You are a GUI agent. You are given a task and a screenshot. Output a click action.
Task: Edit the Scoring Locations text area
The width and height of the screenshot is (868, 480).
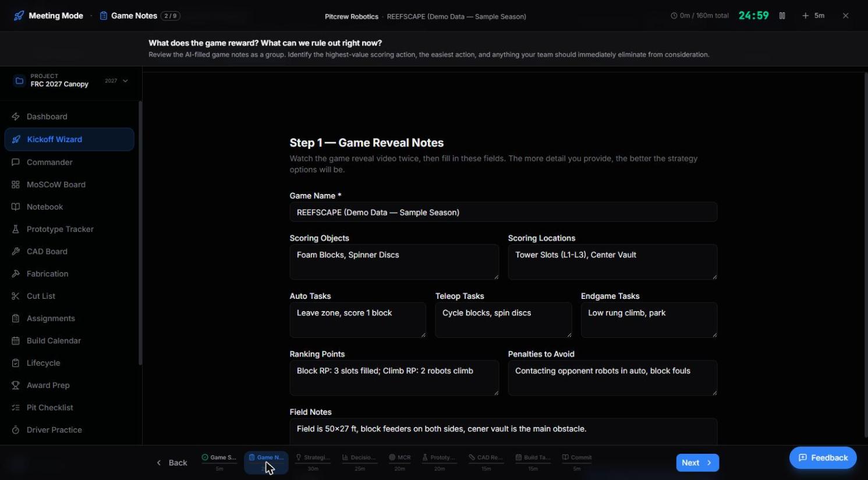click(612, 262)
